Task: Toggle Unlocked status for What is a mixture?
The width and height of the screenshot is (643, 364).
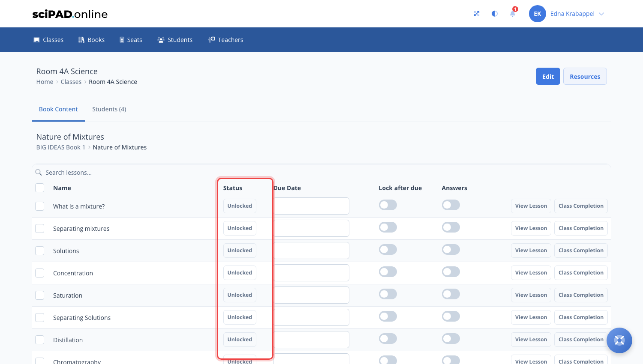Action: pyautogui.click(x=240, y=206)
